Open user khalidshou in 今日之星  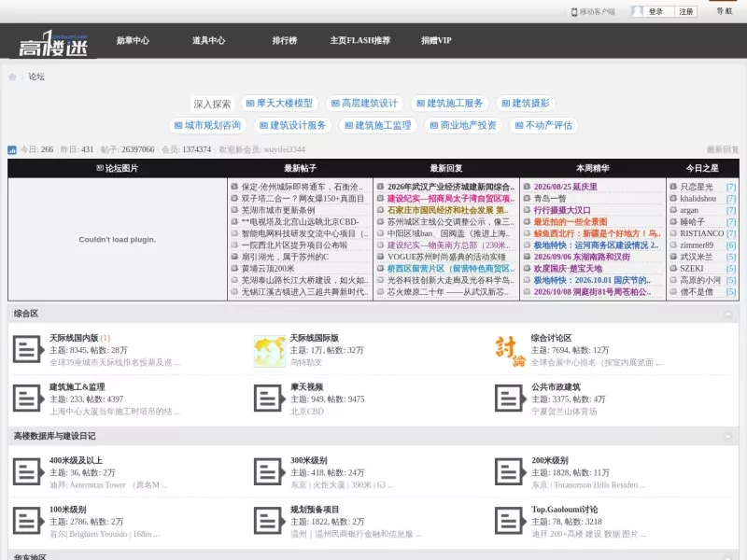coord(698,199)
